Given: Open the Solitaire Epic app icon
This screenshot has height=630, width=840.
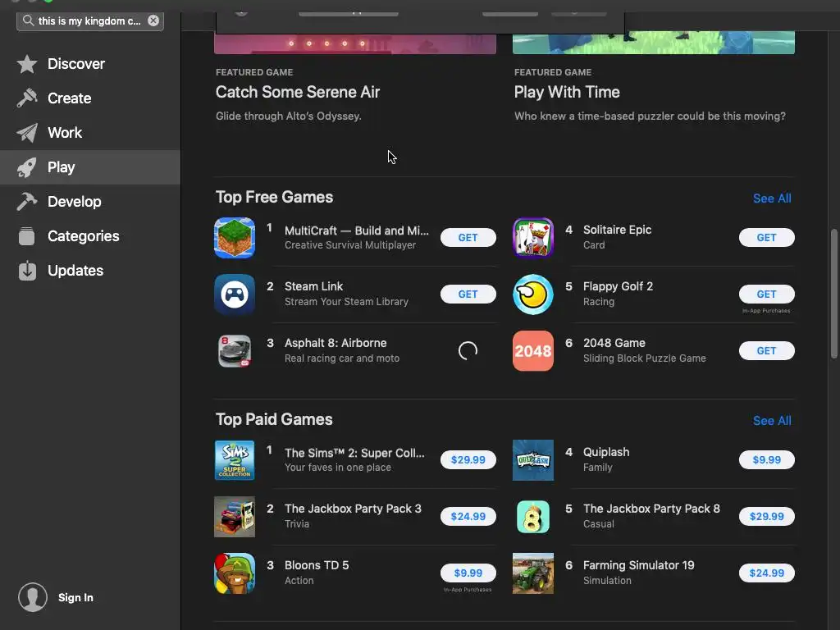Looking at the screenshot, I should tap(533, 237).
